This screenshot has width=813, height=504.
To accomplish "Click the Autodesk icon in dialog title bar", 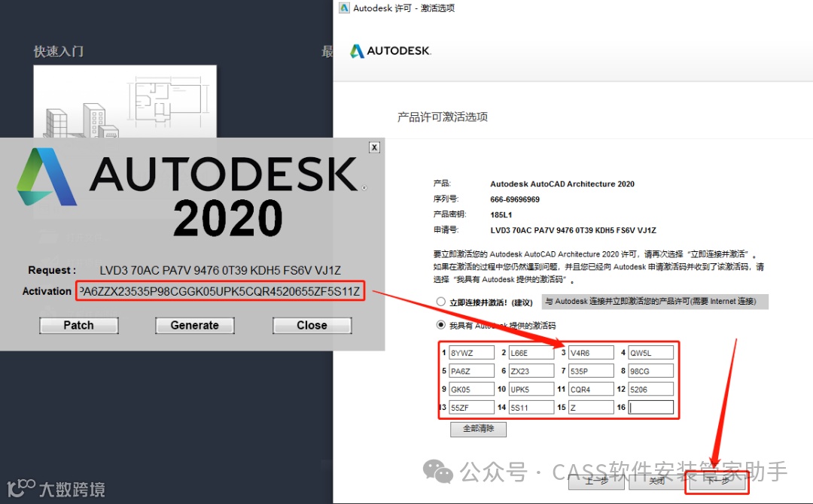I will (x=344, y=8).
